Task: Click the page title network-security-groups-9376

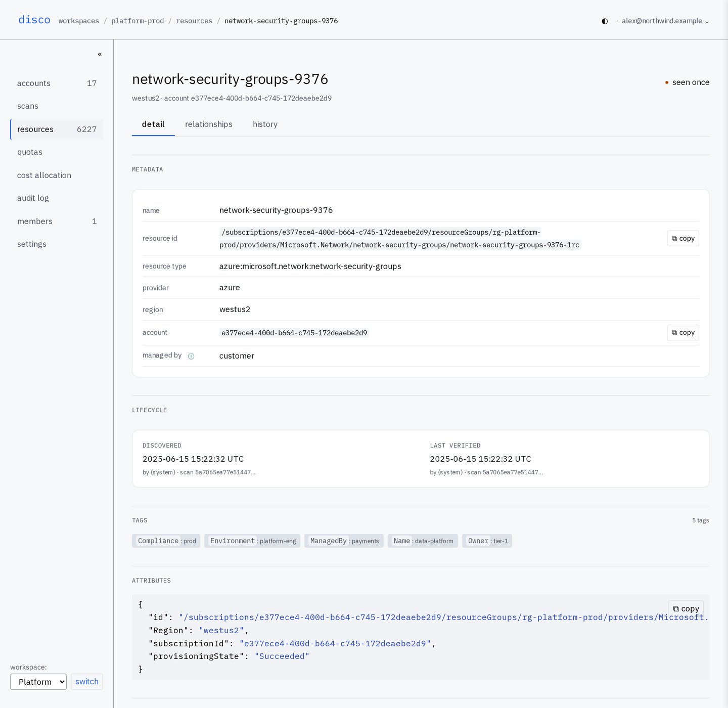Action: pyautogui.click(x=230, y=79)
